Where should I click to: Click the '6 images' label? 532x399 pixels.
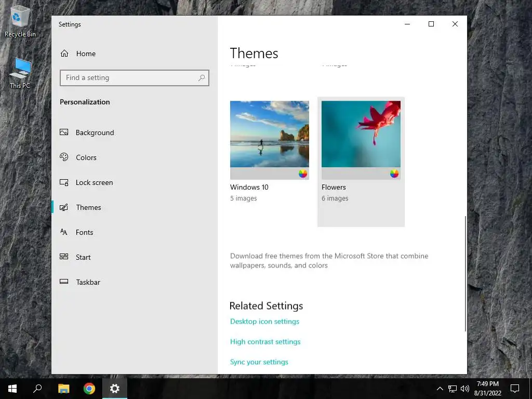coord(335,198)
